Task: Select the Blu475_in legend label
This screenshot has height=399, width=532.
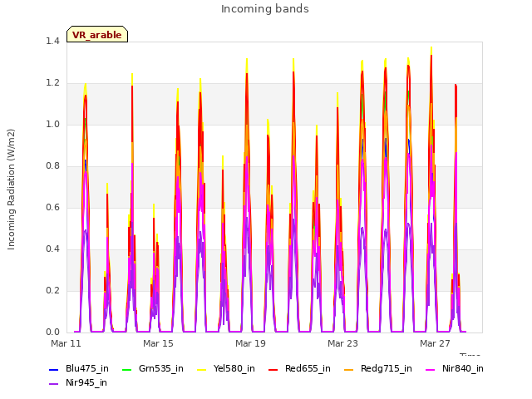Action: 87,369
